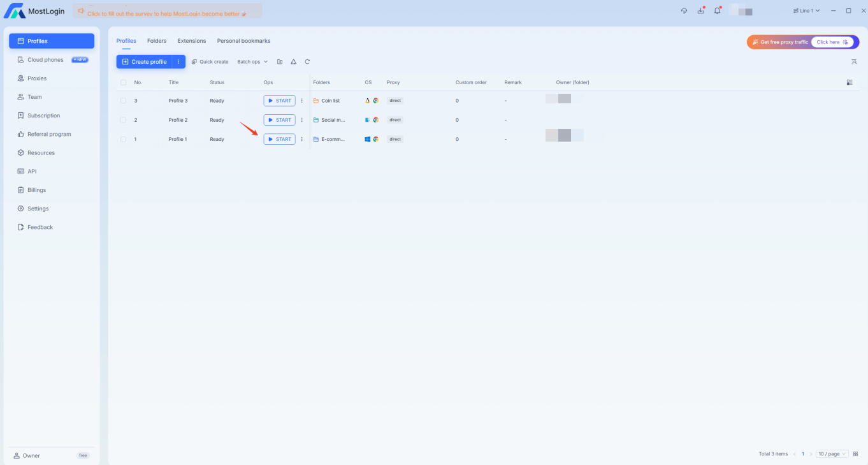Click the Create profile button
The width and height of the screenshot is (868, 465).
(145, 62)
